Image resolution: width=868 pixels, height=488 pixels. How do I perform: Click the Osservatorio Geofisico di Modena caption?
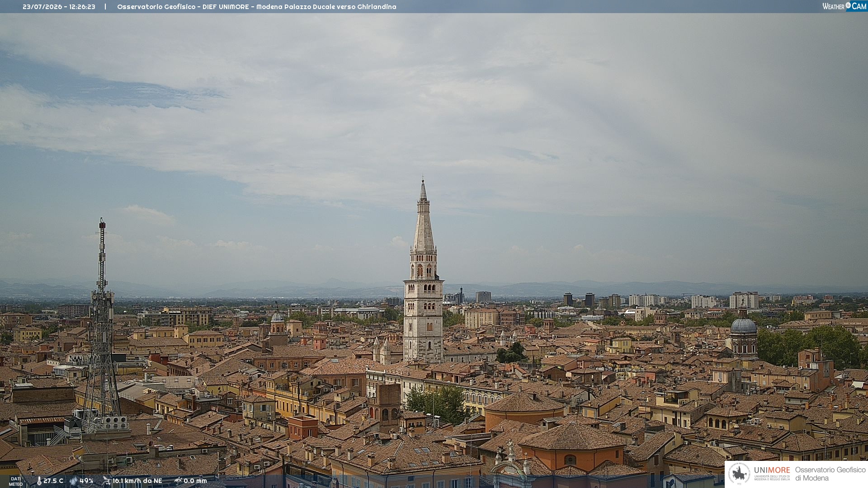point(830,474)
